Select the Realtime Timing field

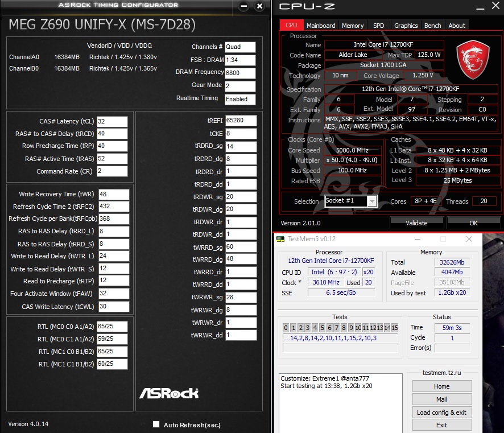click(x=240, y=100)
